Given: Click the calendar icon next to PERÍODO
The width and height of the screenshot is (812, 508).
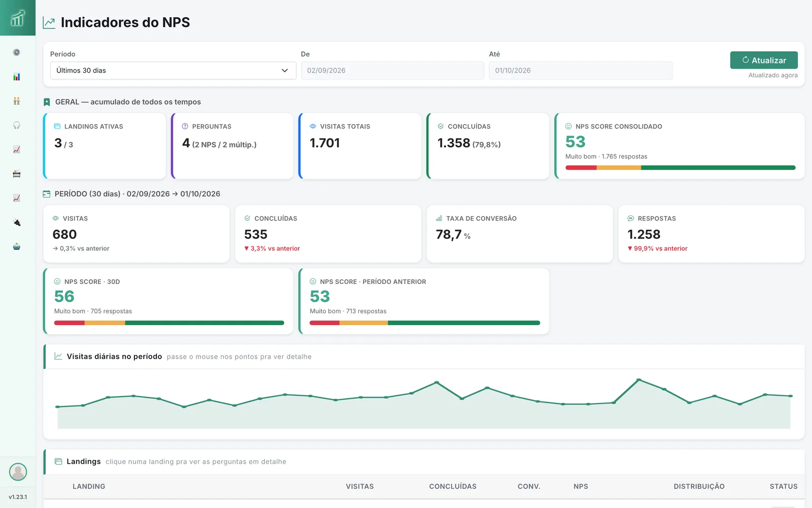Looking at the screenshot, I should pos(47,194).
